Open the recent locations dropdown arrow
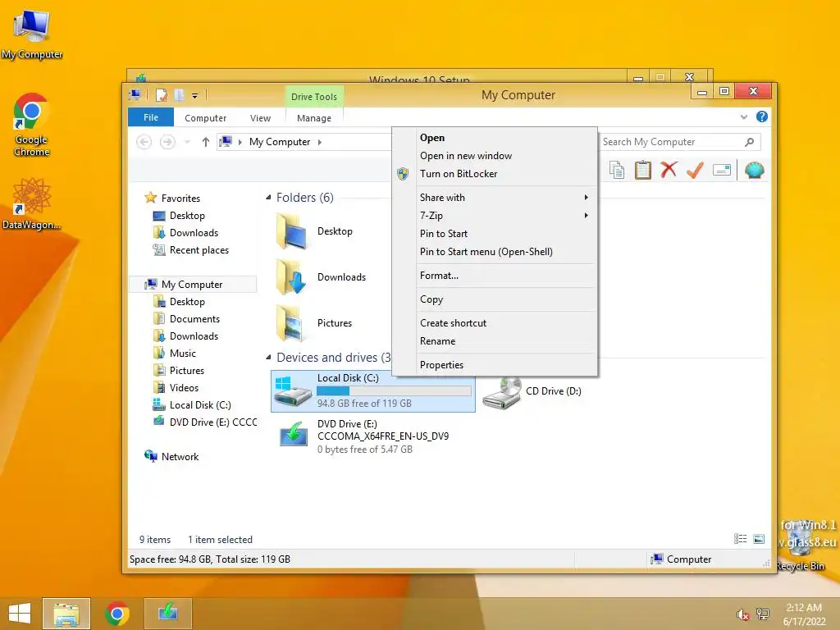This screenshot has height=630, width=840. (187, 142)
